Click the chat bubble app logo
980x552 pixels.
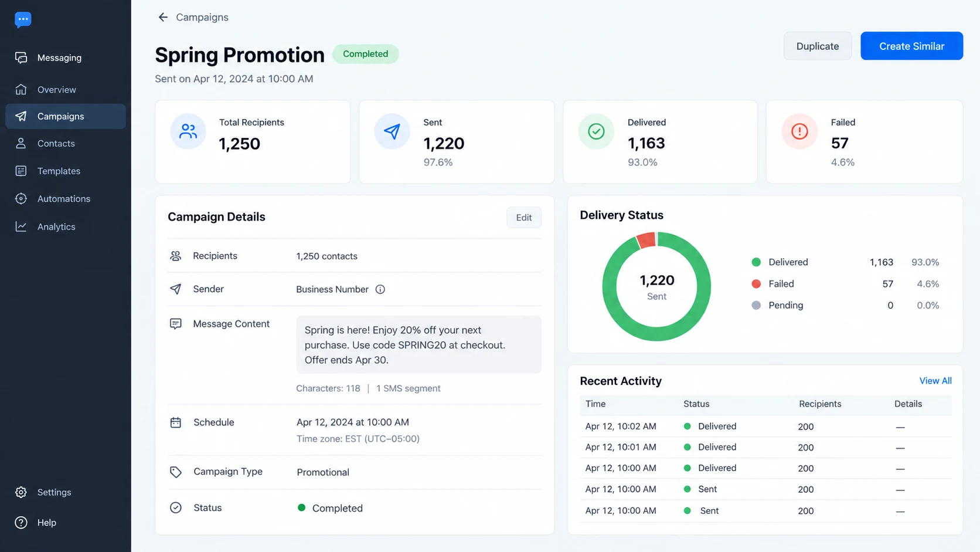click(x=23, y=19)
